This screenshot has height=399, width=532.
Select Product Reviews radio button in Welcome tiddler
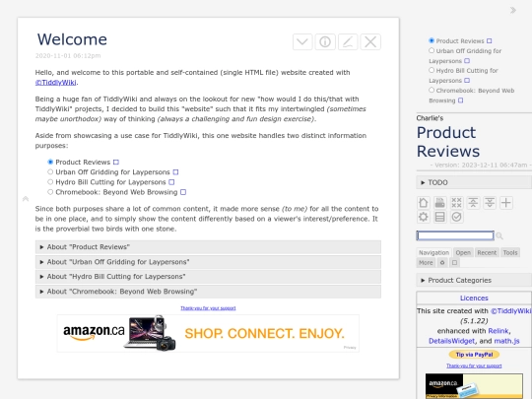point(50,162)
